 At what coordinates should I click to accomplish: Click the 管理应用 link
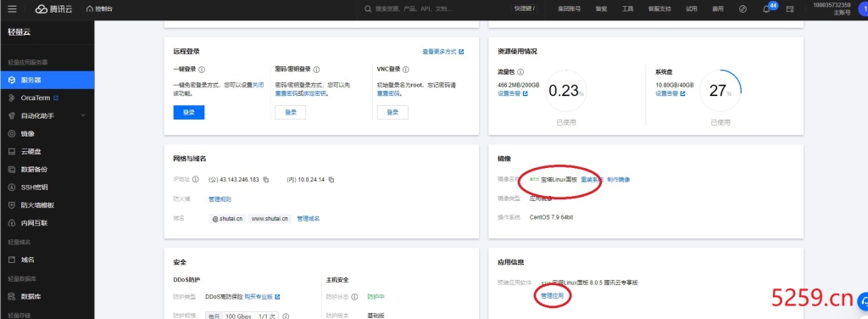pyautogui.click(x=553, y=296)
